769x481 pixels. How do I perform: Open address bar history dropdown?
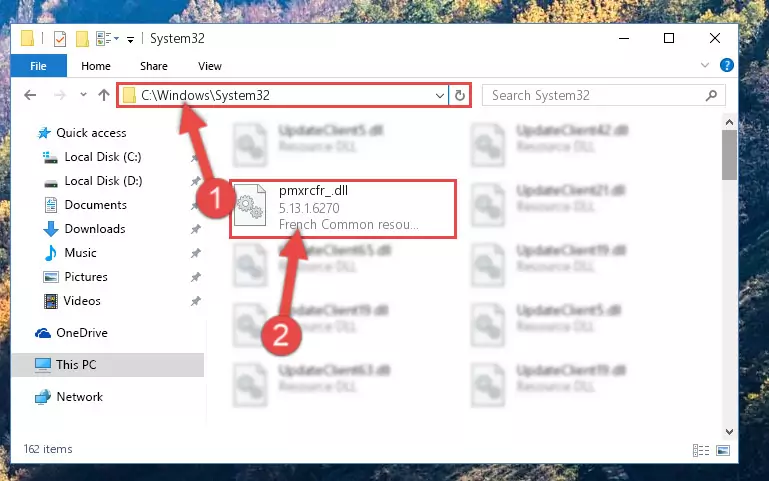[x=440, y=96]
